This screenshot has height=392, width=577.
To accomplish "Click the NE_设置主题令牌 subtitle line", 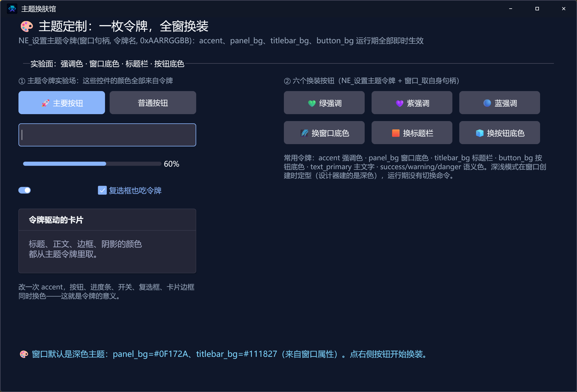I will (x=221, y=41).
